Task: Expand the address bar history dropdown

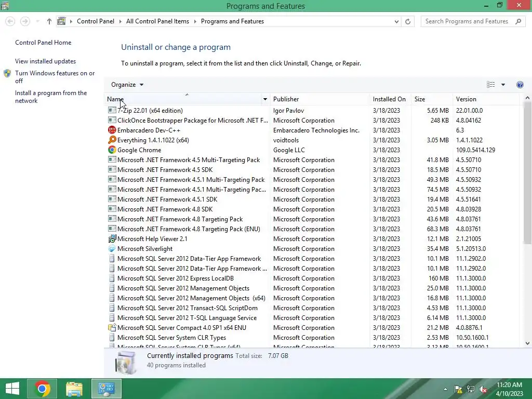Action: (x=396, y=21)
